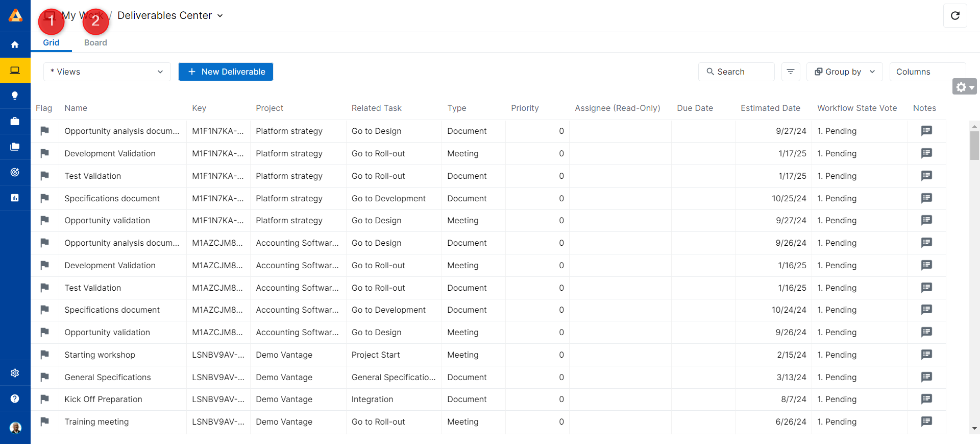Open the Columns selector button

(x=927, y=72)
